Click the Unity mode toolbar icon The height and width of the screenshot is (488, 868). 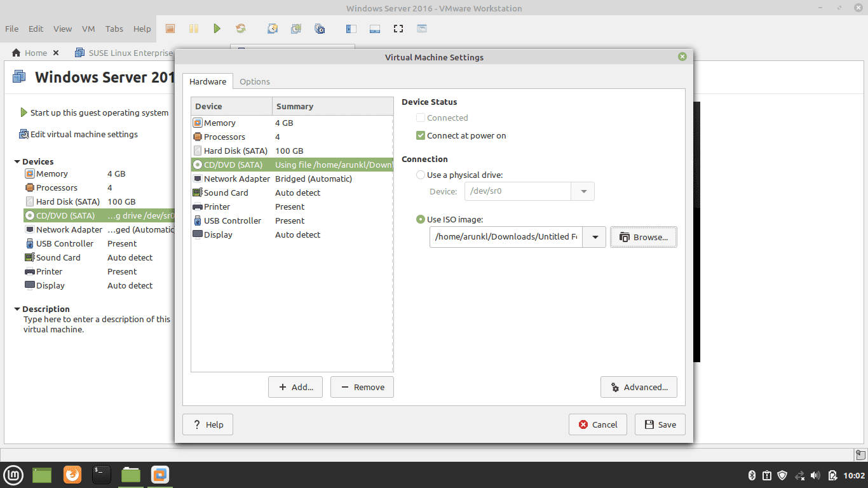click(422, 29)
